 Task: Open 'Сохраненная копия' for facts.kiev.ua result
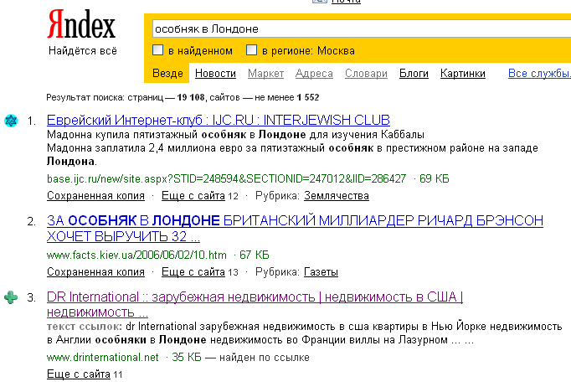(x=95, y=271)
